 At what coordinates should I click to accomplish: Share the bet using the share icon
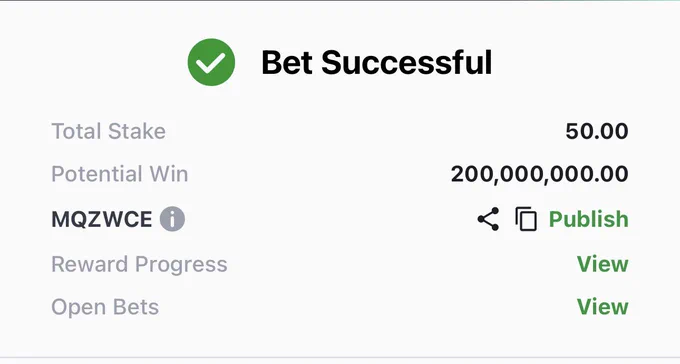click(x=488, y=219)
